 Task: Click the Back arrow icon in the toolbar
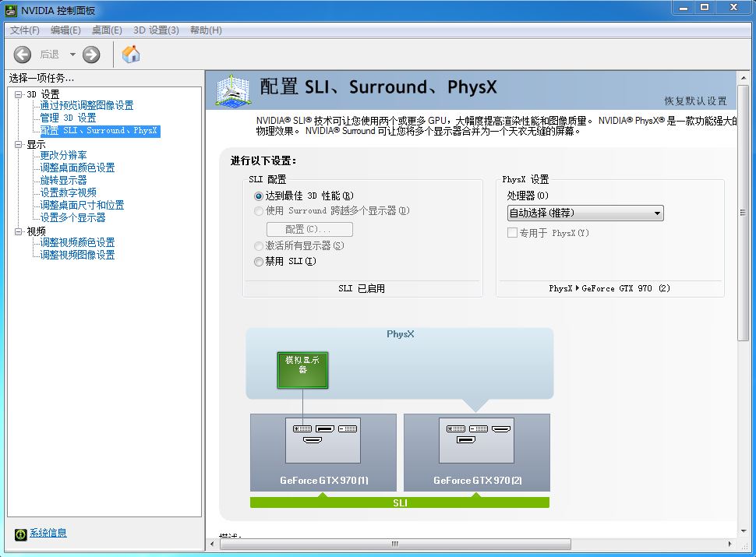click(x=22, y=55)
